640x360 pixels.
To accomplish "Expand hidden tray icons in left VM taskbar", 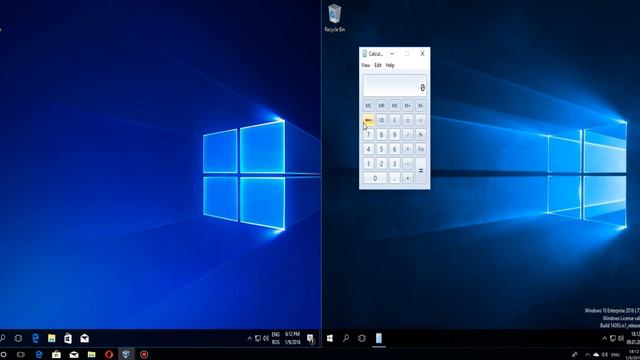I will pyautogui.click(x=249, y=338).
